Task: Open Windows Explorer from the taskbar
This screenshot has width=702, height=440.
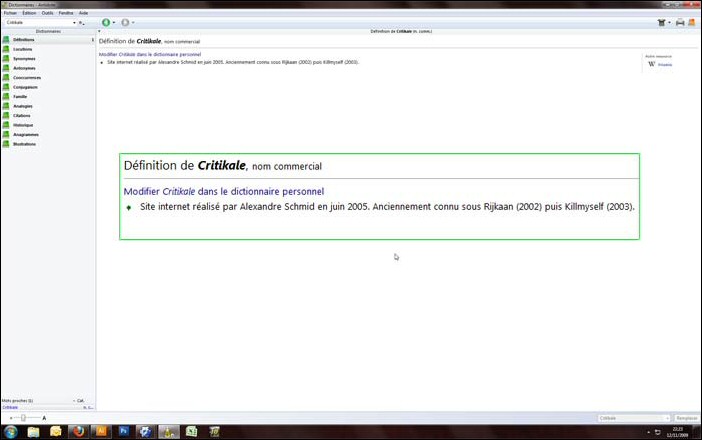Action: tap(33, 431)
